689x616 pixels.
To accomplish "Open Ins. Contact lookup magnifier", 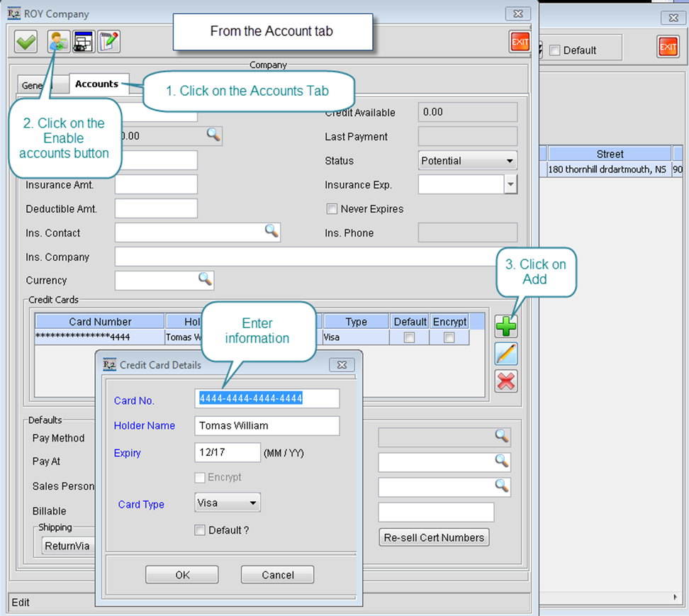I will point(271,231).
